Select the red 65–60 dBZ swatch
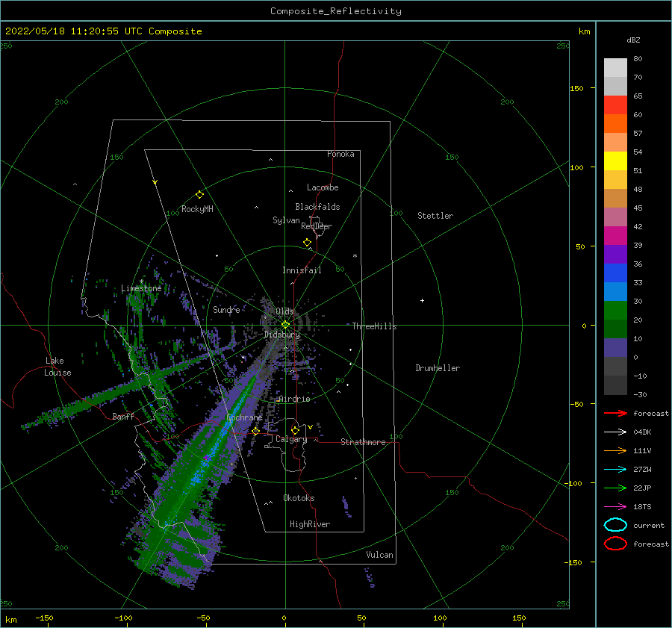Screen dimensions: 672x628 pyautogui.click(x=615, y=105)
